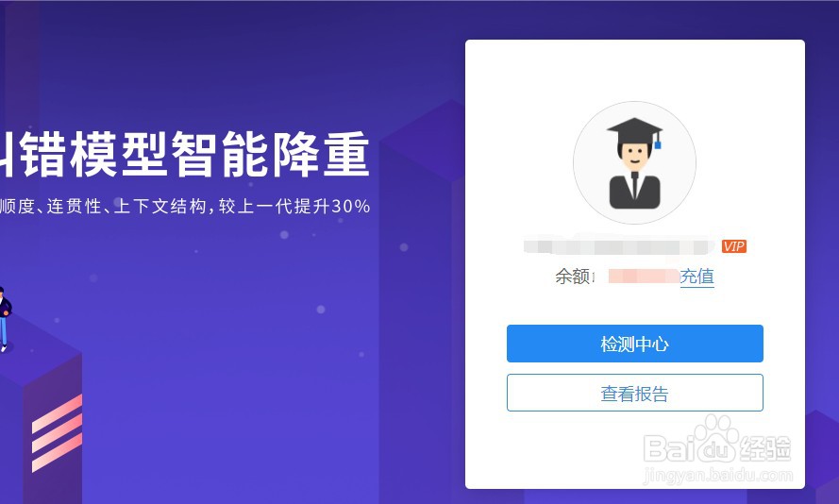Click the graduation cap on avatar
This screenshot has width=839, height=504.
[634, 131]
